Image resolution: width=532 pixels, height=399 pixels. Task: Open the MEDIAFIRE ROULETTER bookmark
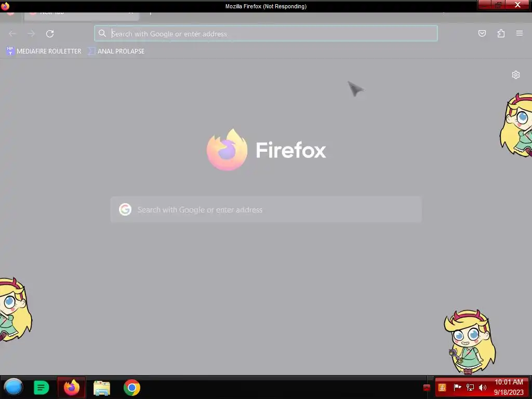pyautogui.click(x=44, y=51)
